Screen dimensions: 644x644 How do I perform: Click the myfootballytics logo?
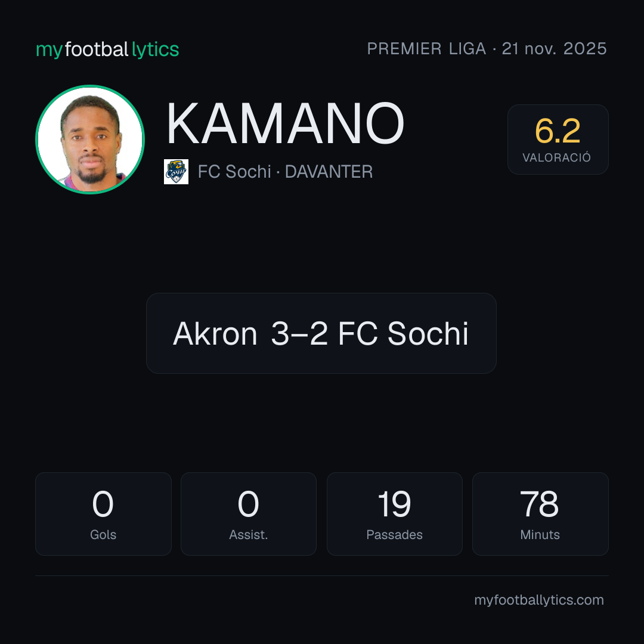107,49
